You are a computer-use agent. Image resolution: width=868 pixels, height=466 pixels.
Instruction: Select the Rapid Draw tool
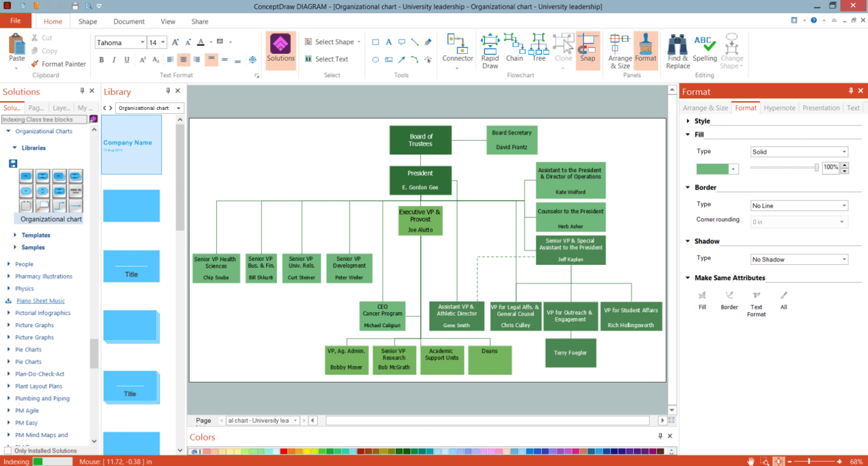(x=490, y=50)
